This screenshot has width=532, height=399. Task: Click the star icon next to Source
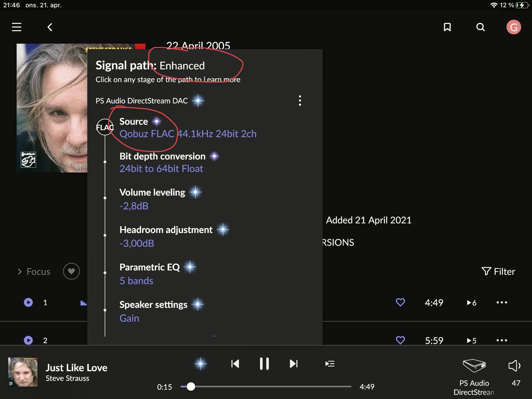tap(157, 122)
